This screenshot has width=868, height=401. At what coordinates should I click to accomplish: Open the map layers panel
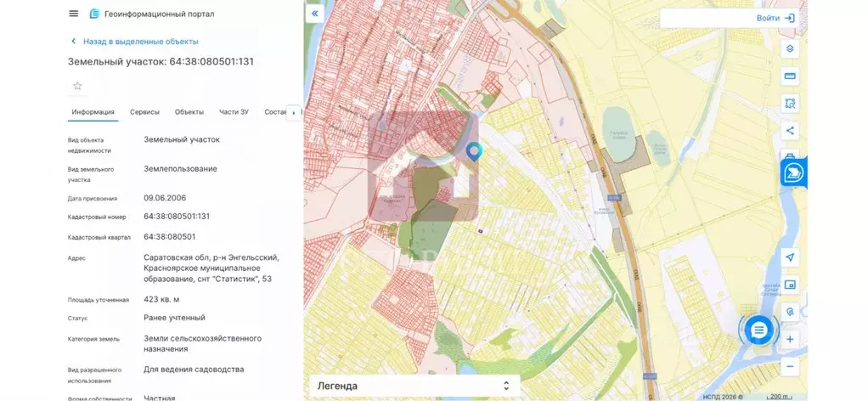click(790, 48)
